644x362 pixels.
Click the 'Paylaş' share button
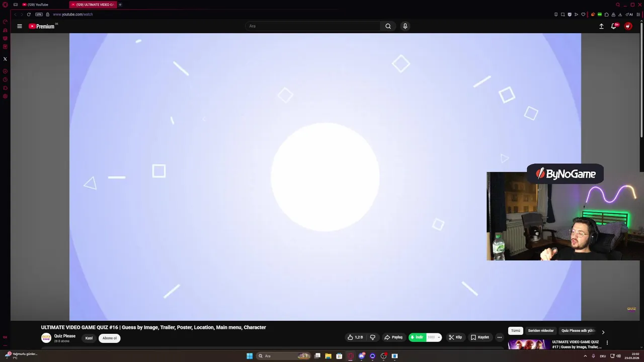tap(393, 337)
